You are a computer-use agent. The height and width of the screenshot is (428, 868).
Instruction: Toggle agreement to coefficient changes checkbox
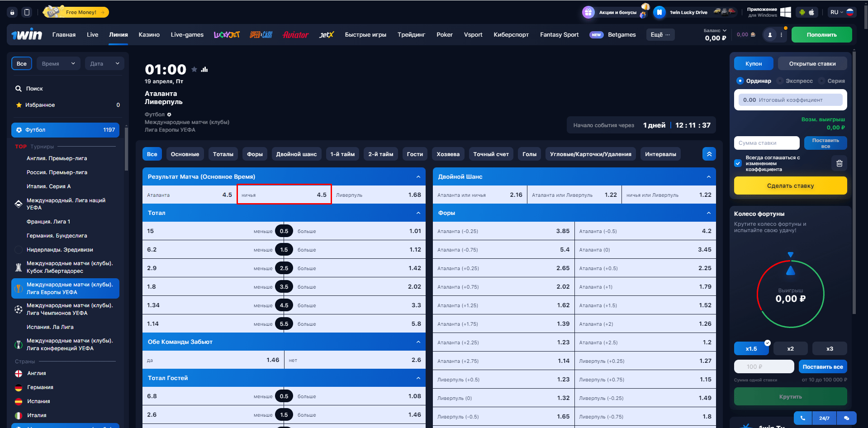click(x=738, y=163)
